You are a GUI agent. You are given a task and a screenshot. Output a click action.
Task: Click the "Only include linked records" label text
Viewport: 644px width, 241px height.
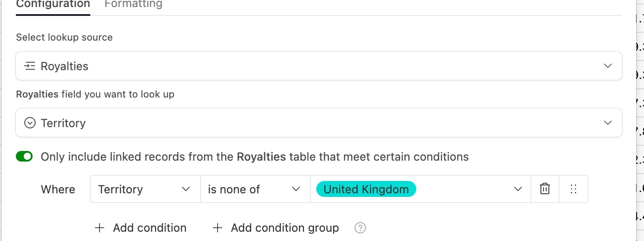255,157
